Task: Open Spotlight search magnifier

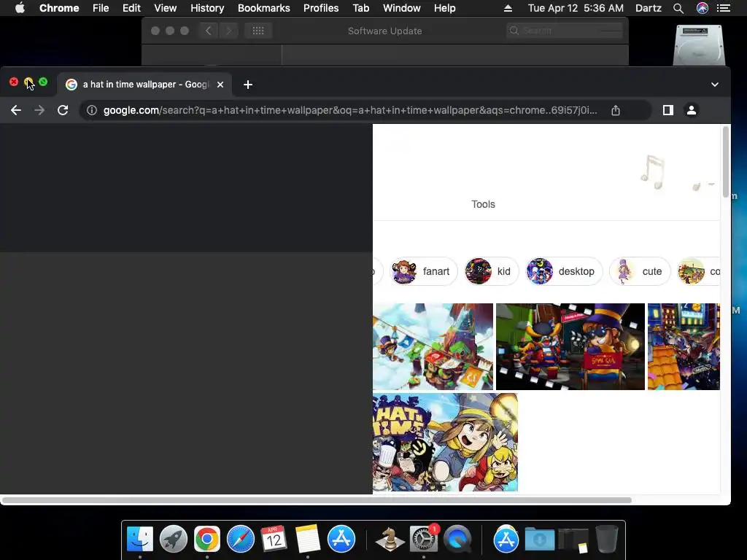Action: coord(678,8)
